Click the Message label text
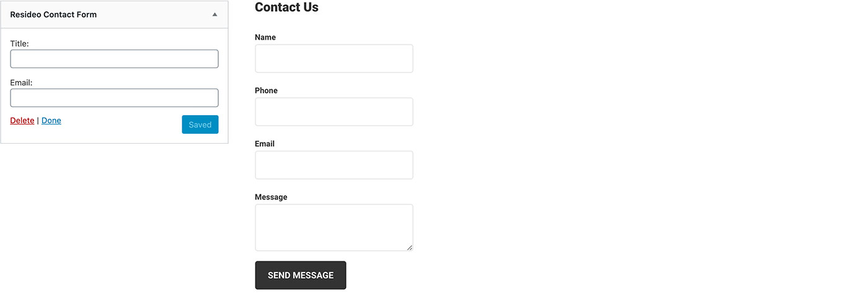The height and width of the screenshot is (296, 868). (271, 197)
